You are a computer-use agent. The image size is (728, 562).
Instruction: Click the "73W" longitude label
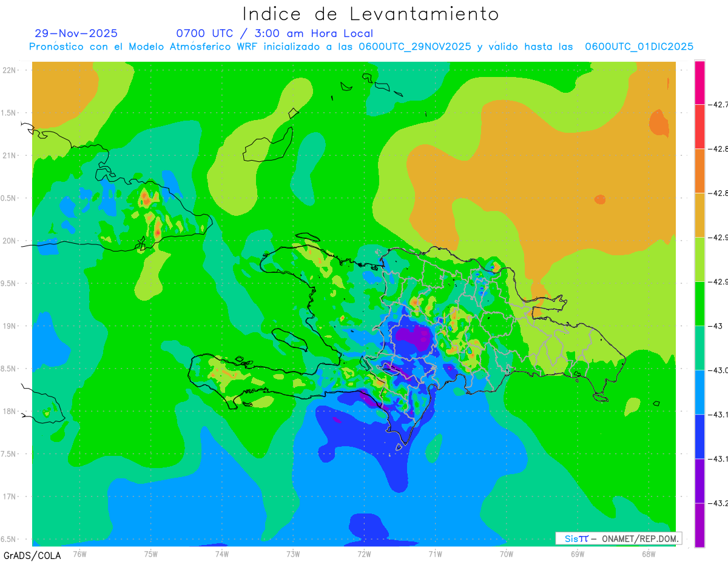point(293,554)
